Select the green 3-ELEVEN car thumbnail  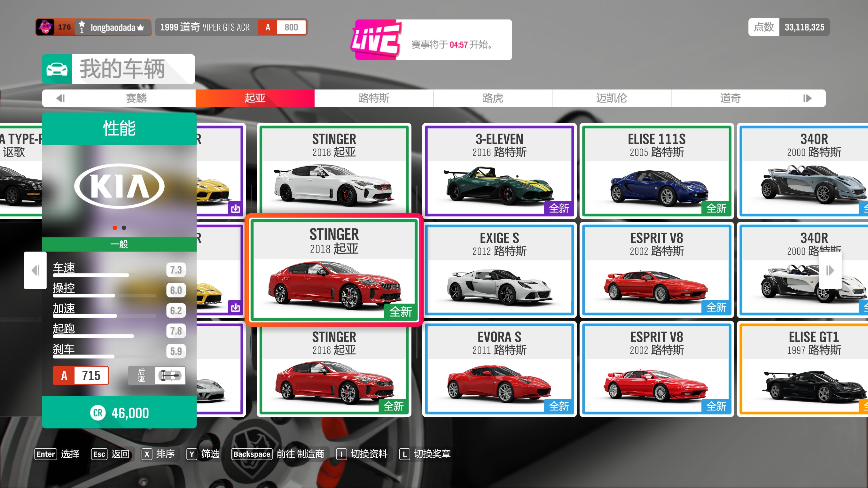click(499, 186)
